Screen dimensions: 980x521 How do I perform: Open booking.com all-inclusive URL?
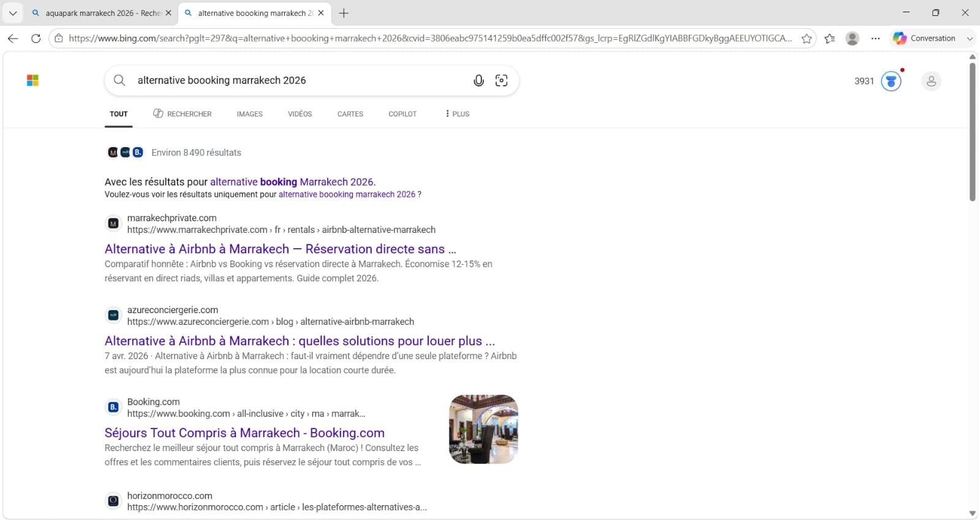click(246, 414)
